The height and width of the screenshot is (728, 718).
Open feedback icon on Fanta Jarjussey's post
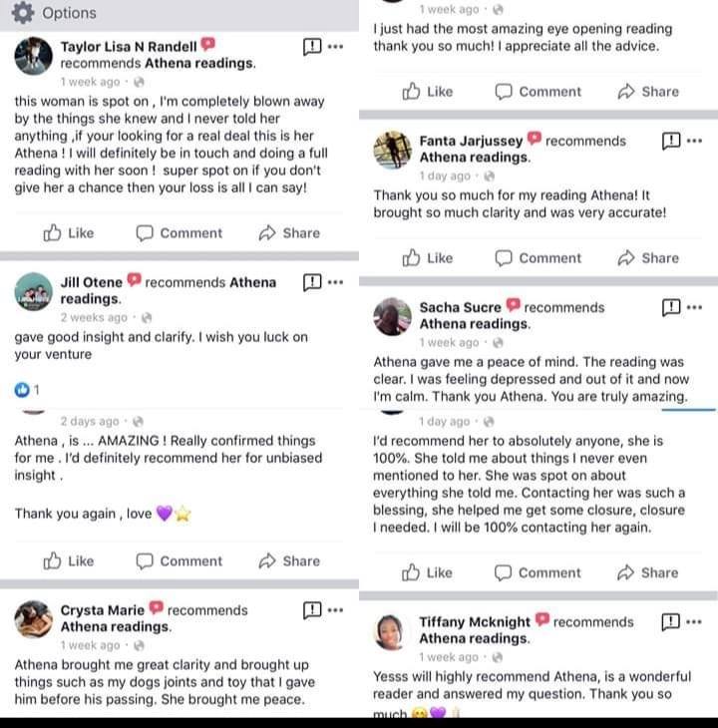point(671,141)
